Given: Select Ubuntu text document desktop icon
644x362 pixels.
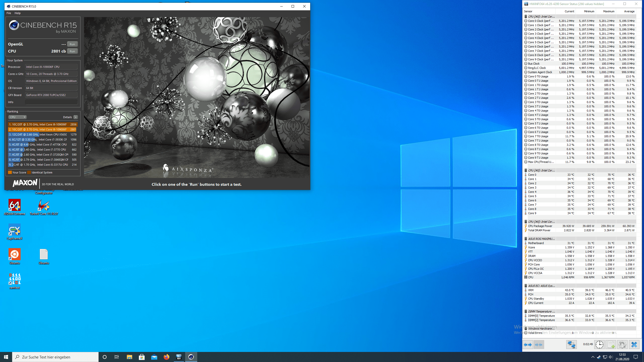Looking at the screenshot, I should [x=44, y=256].
